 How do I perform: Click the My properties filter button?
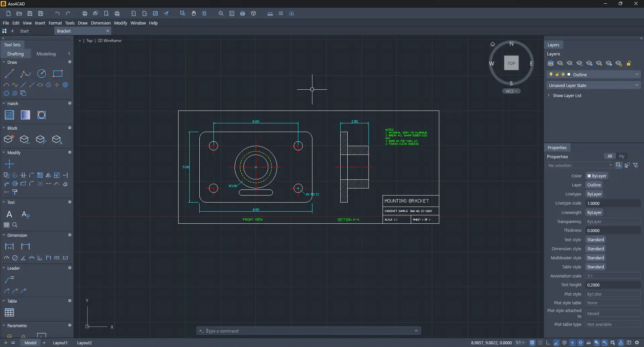[622, 156]
